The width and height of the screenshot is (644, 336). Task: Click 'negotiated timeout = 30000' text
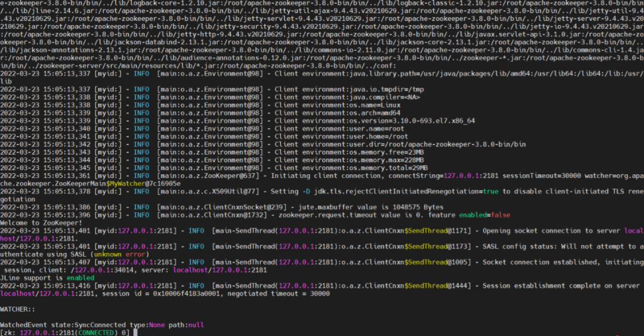[278, 294]
